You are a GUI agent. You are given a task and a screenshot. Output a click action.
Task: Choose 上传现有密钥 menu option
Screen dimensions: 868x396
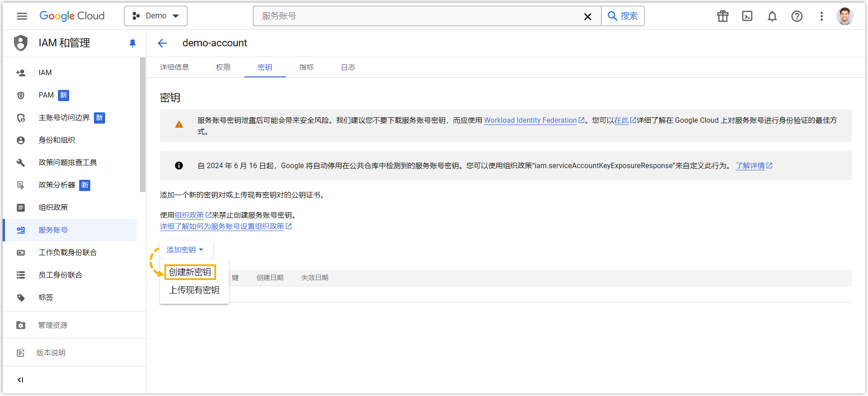(194, 290)
